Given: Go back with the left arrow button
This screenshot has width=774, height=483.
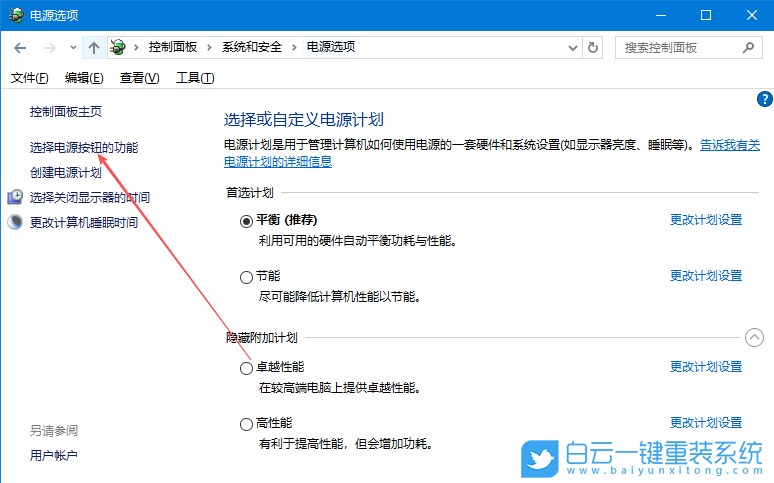Looking at the screenshot, I should (x=20, y=48).
